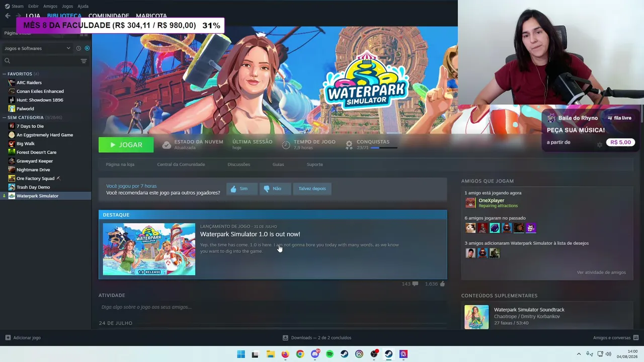Click Ver atividade de amigos link

coord(601,273)
